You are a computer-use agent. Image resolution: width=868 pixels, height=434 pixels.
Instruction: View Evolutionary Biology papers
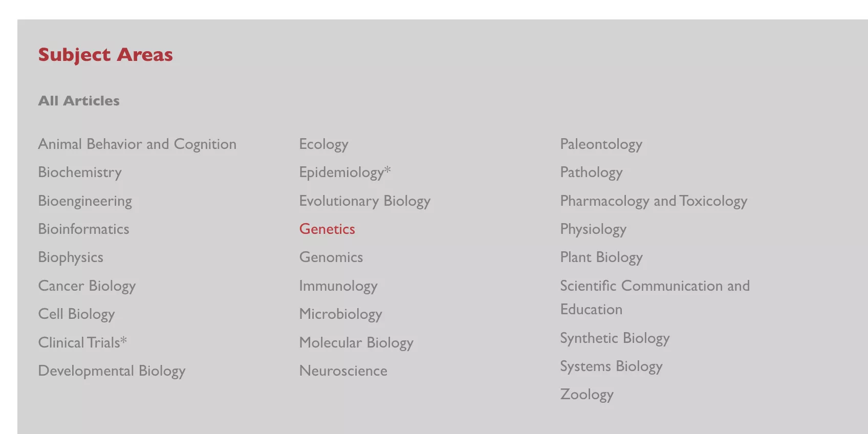pos(365,201)
